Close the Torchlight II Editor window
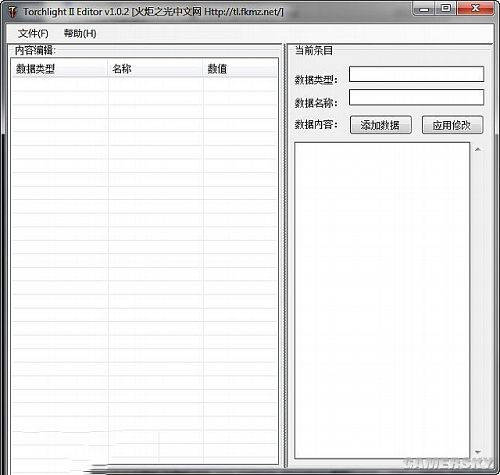The height and width of the screenshot is (475, 500). click(x=475, y=8)
